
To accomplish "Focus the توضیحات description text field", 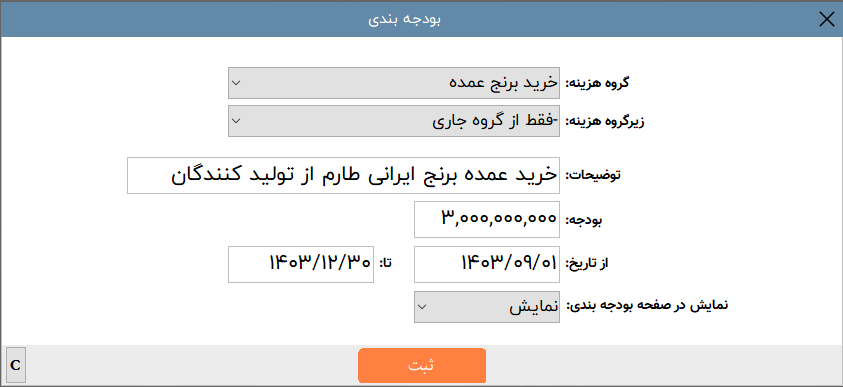I will click(x=343, y=175).
